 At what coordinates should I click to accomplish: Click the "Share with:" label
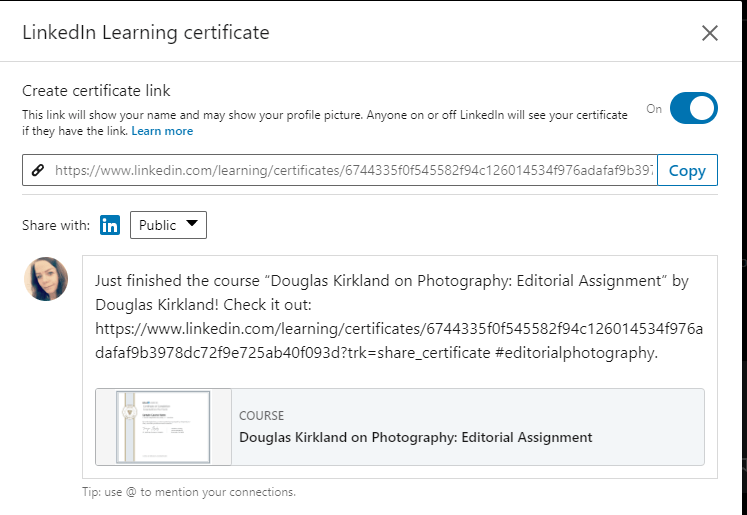coord(56,225)
